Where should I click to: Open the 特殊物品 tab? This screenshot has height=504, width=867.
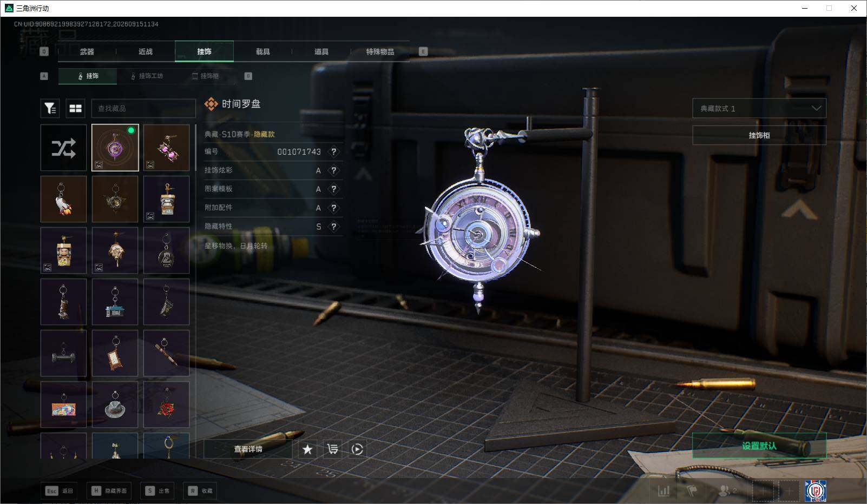point(380,51)
